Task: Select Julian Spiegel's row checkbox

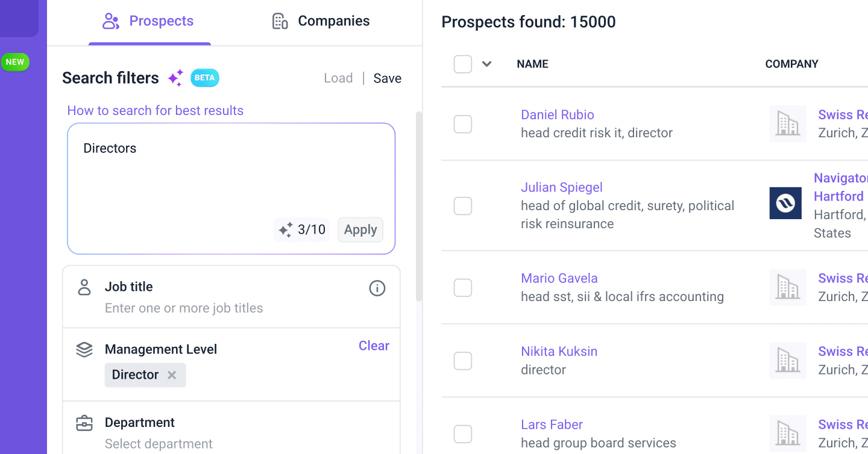Action: pyautogui.click(x=463, y=206)
